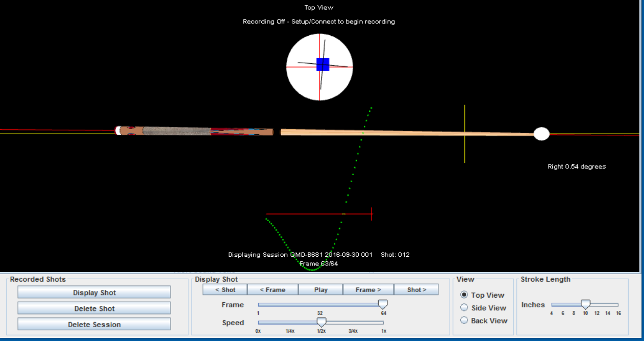Click the cue stick's wrapped grip
The width and height of the screenshot is (644, 341).
pyautogui.click(x=176, y=131)
